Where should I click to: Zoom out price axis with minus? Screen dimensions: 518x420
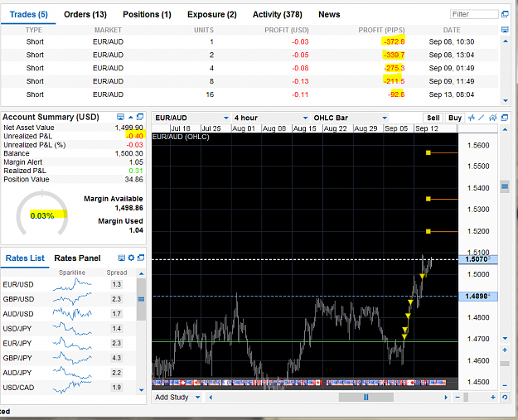coord(505,385)
